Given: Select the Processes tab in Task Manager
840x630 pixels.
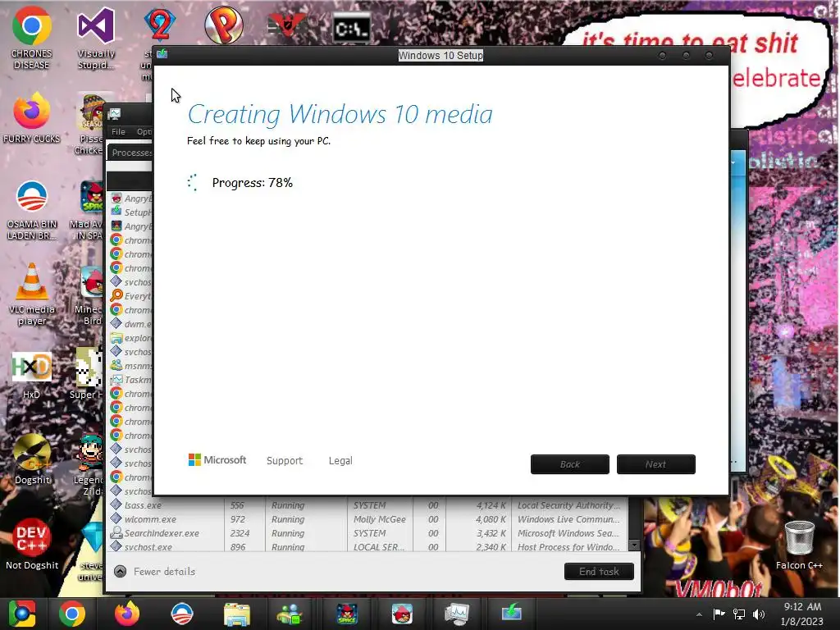Looking at the screenshot, I should click(131, 153).
